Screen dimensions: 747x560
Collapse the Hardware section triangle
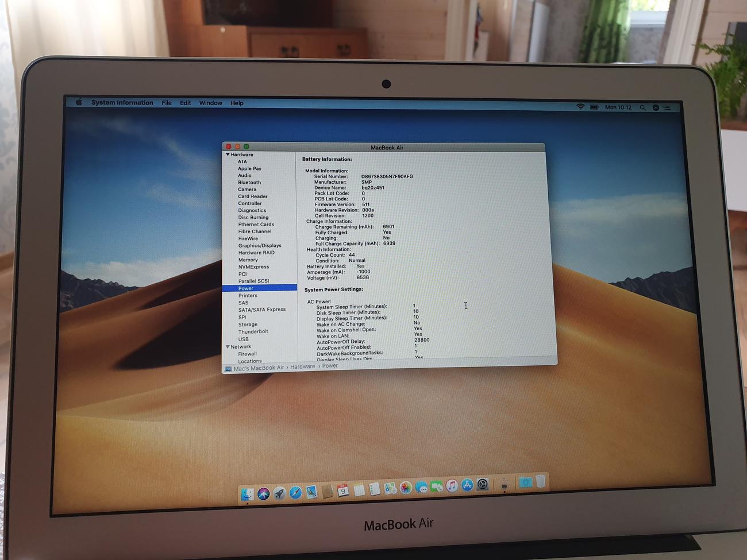pos(228,155)
